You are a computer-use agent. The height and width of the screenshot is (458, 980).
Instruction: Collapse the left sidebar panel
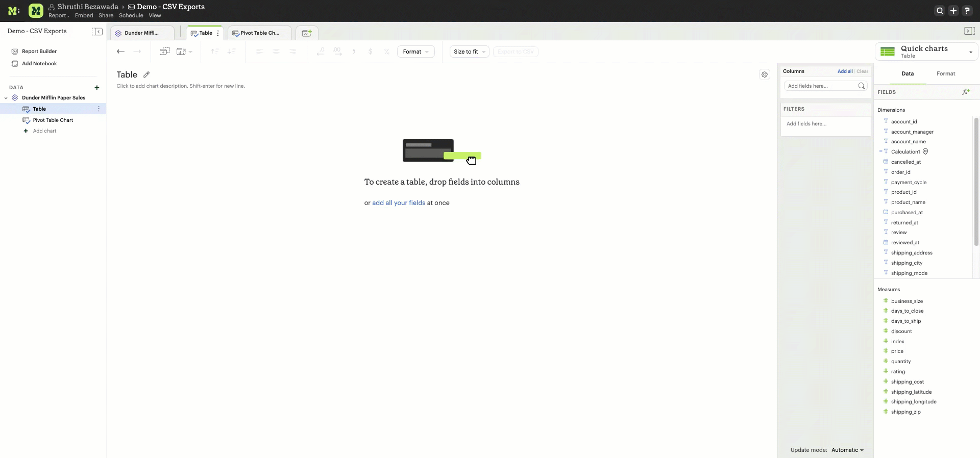pyautogui.click(x=97, y=32)
